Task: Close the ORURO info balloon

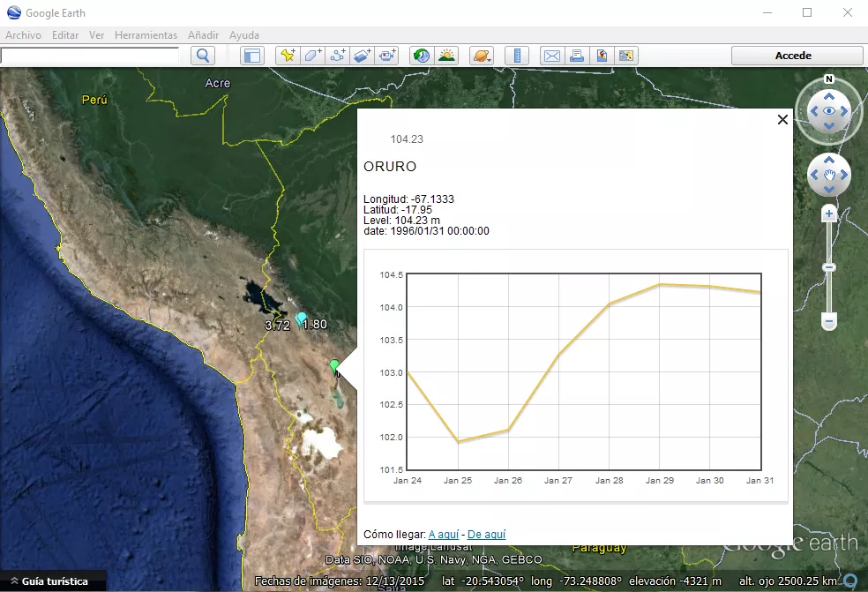Action: click(782, 120)
